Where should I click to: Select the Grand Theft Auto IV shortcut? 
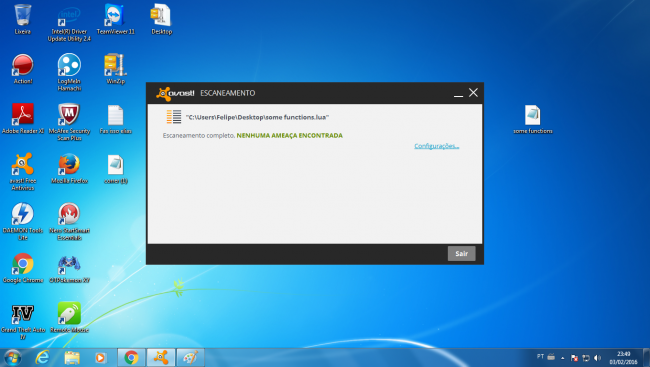point(23,322)
